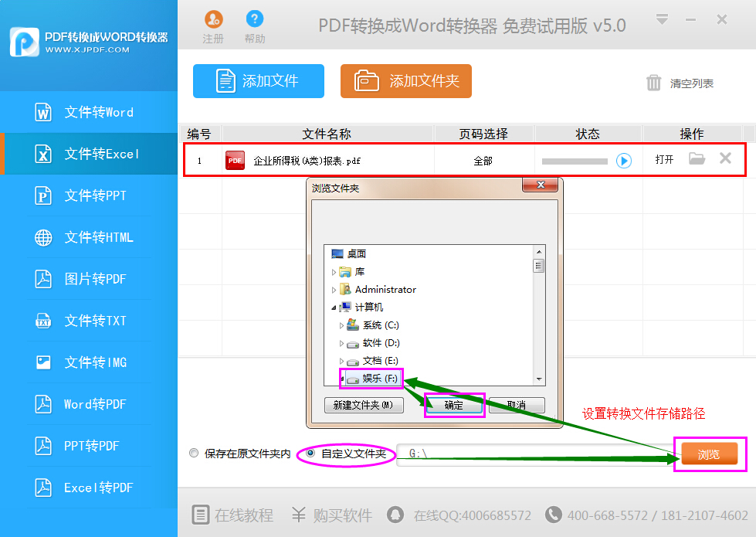Image resolution: width=756 pixels, height=537 pixels.
Task: Click the 添加文件夹 button
Action: click(x=406, y=81)
